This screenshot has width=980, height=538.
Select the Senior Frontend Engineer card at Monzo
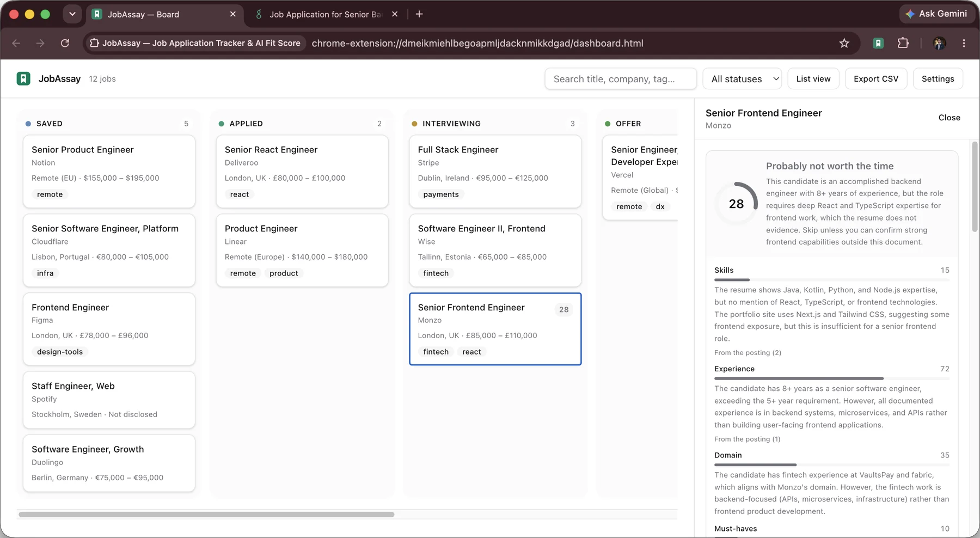495,329
